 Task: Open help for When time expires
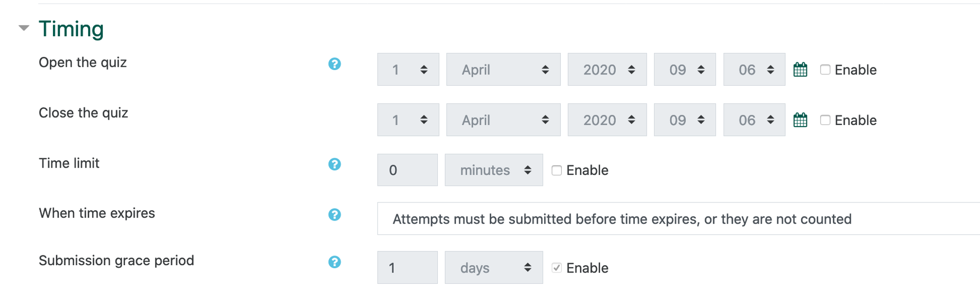tap(335, 214)
